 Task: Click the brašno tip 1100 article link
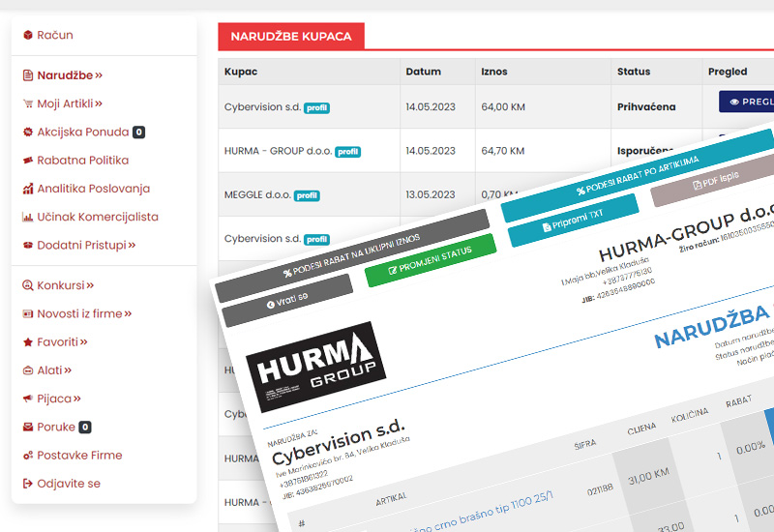(x=482, y=514)
